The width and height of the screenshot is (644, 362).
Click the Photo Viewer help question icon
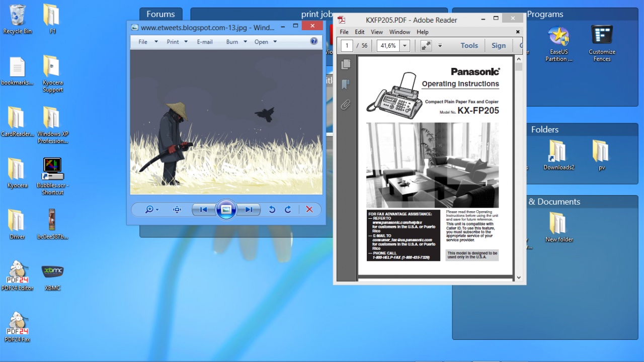314,41
